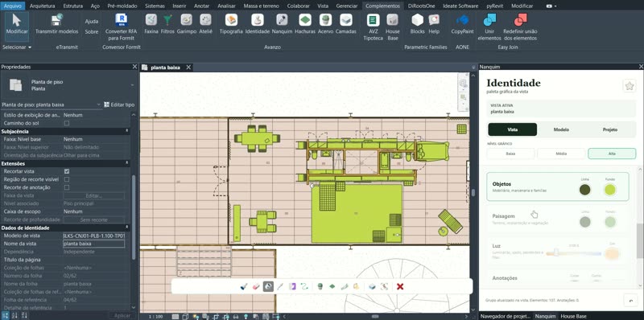The height and width of the screenshot is (320, 644).
Task: Open the Hachuras tool
Action: 305,24
